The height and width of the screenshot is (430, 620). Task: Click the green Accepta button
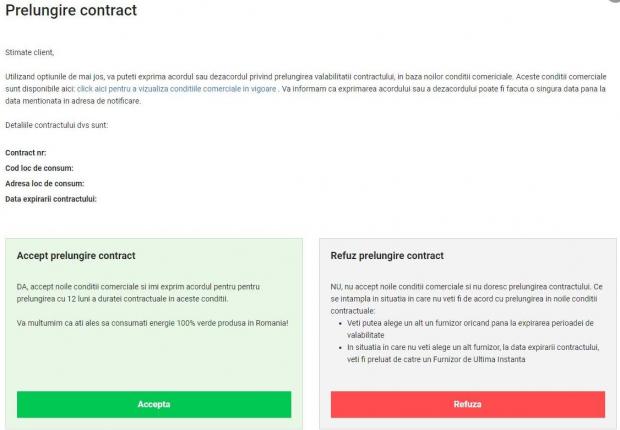point(153,404)
